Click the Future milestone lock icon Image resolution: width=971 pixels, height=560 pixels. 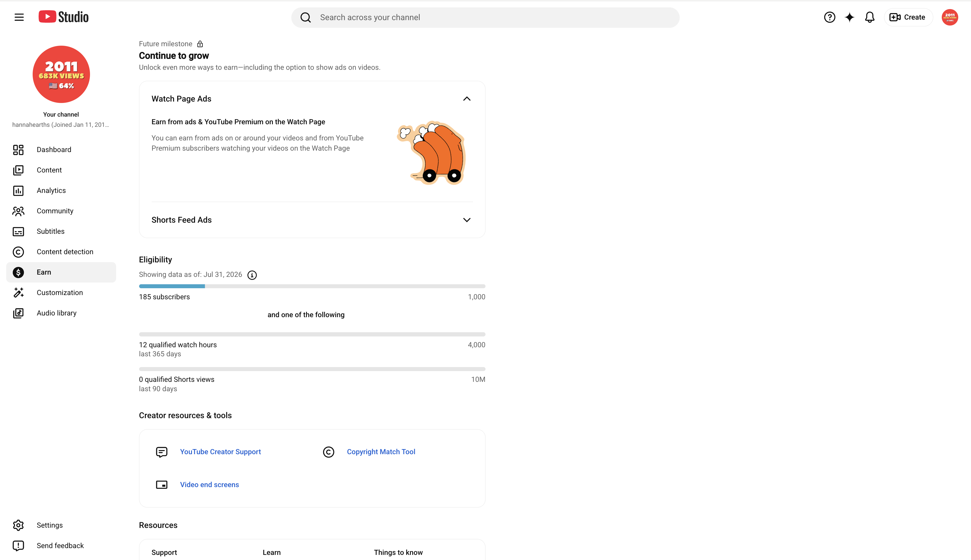pos(200,44)
